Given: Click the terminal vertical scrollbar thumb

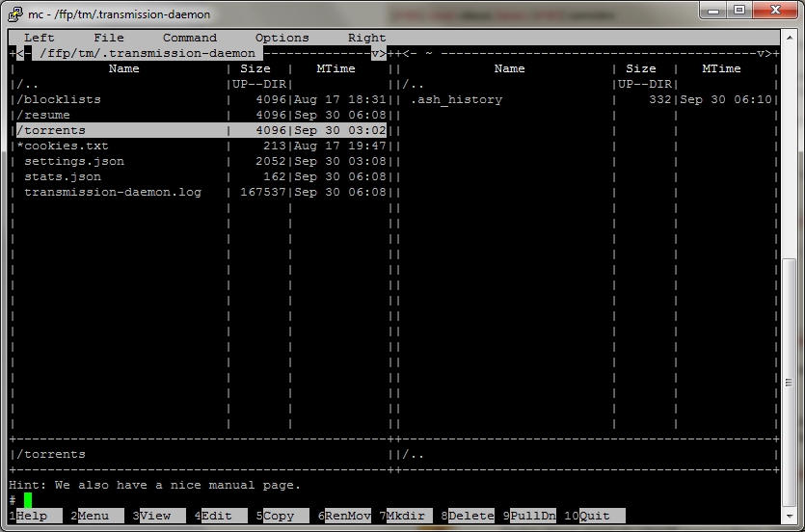Looking at the screenshot, I should [x=789, y=383].
